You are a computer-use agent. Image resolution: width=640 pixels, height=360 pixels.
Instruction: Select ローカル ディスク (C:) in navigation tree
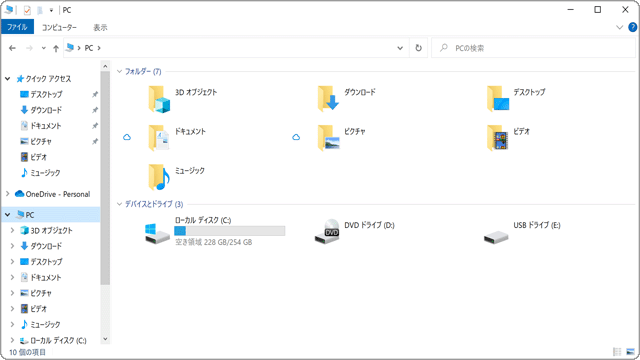[x=53, y=340]
